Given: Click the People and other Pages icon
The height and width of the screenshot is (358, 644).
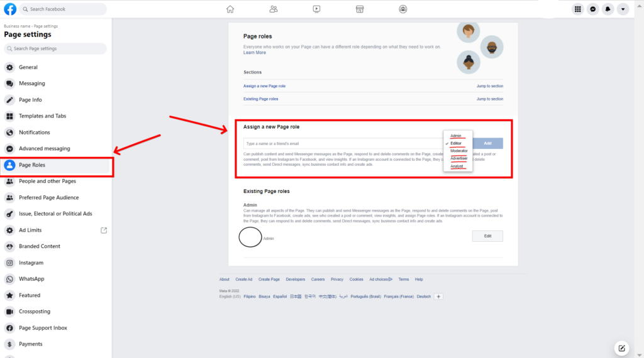Looking at the screenshot, I should (x=10, y=182).
